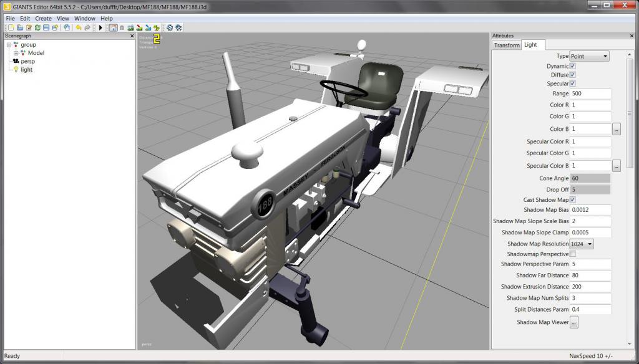Click the toolbar icon right of the floppy disk
The image size is (639, 364).
[x=55, y=27]
